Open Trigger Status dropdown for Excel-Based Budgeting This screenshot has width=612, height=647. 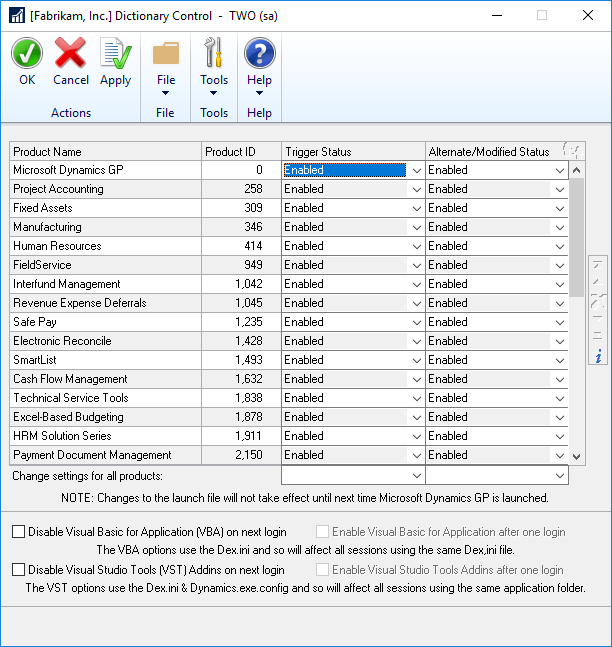click(x=416, y=417)
